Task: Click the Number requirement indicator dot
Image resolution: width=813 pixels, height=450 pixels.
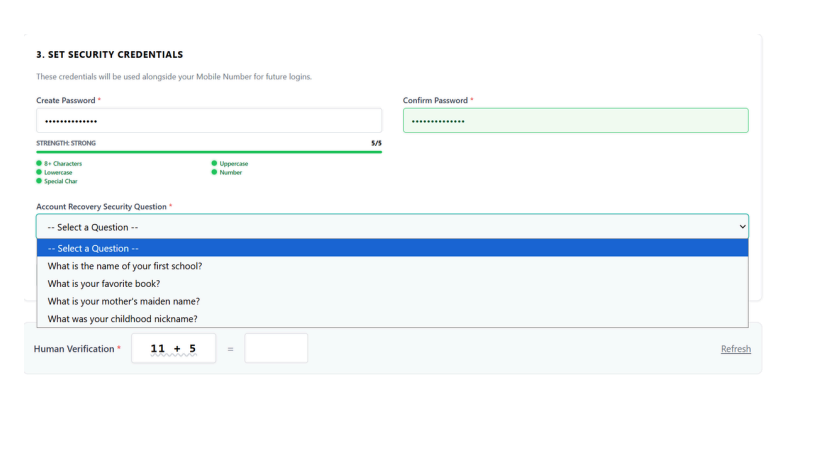Action: coord(214,172)
